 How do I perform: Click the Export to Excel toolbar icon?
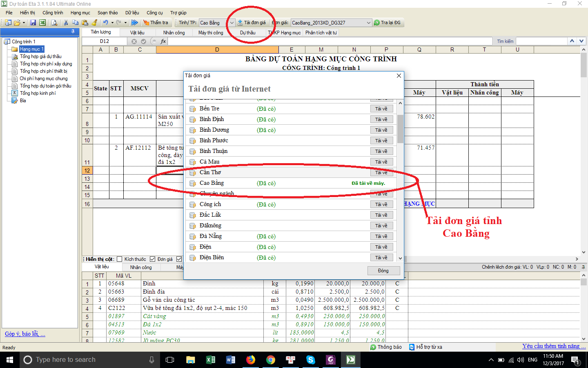tap(42, 23)
